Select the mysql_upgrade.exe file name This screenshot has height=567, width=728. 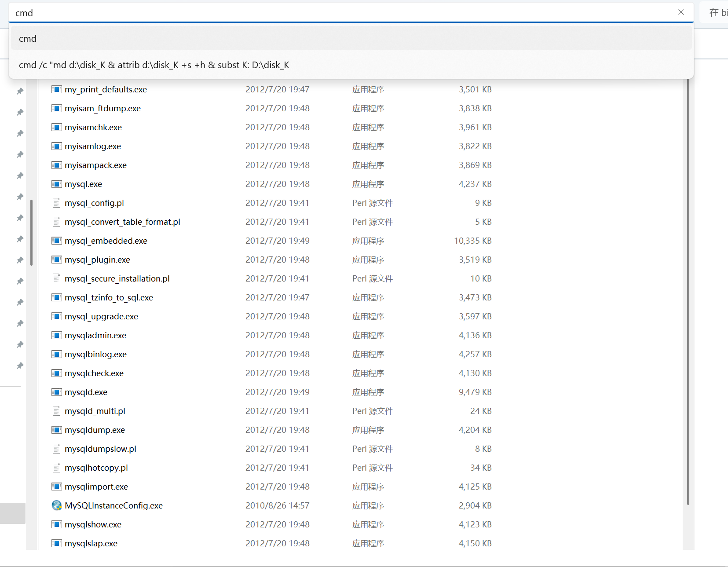point(101,316)
